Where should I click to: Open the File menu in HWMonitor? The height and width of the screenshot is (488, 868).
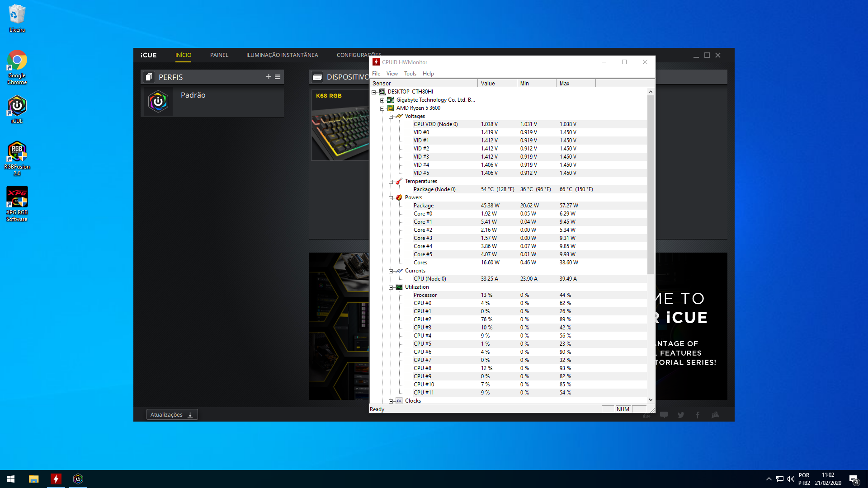tap(376, 74)
